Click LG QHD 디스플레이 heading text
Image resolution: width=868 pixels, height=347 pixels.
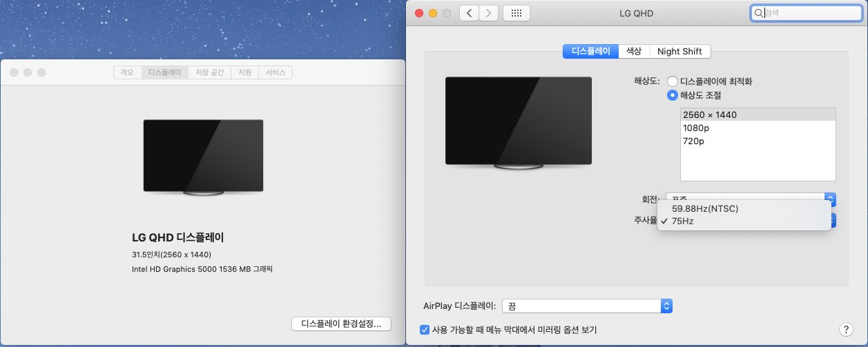pos(178,237)
